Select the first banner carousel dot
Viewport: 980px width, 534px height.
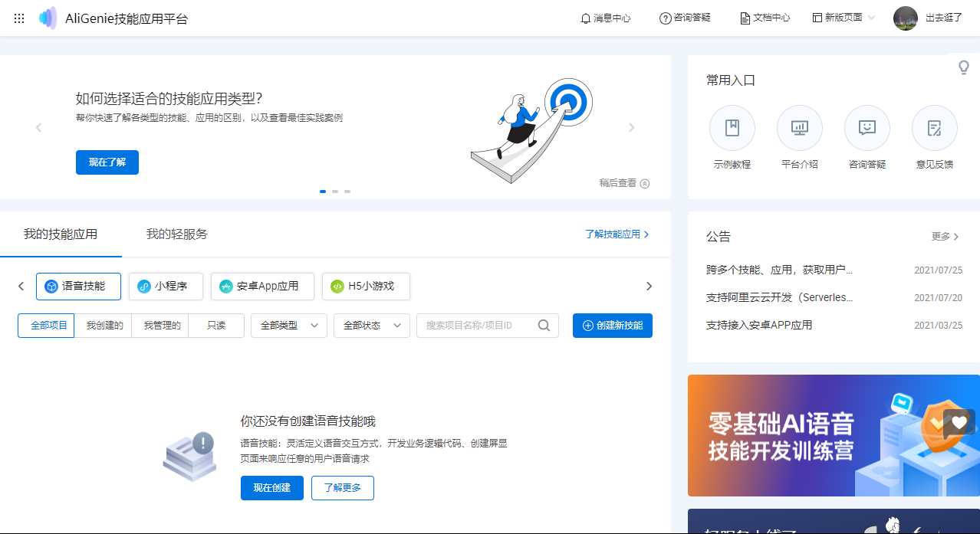tap(323, 192)
